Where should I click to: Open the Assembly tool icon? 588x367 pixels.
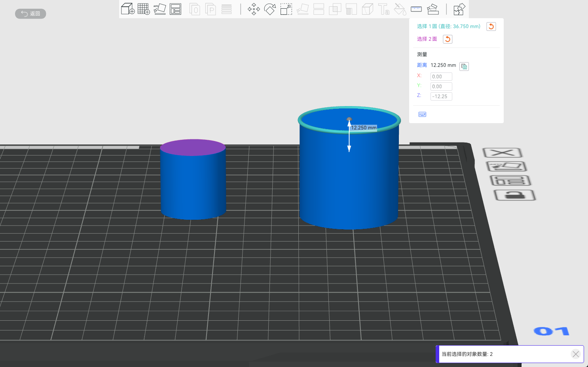[433, 9]
